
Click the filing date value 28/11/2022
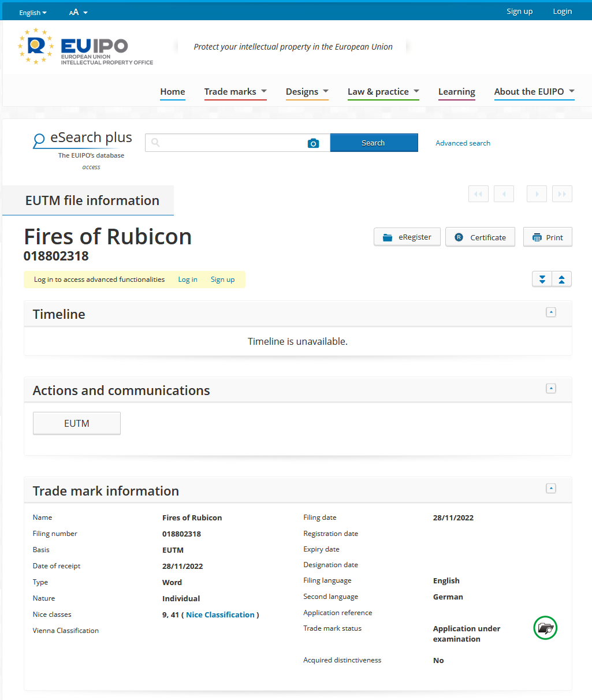pos(453,517)
